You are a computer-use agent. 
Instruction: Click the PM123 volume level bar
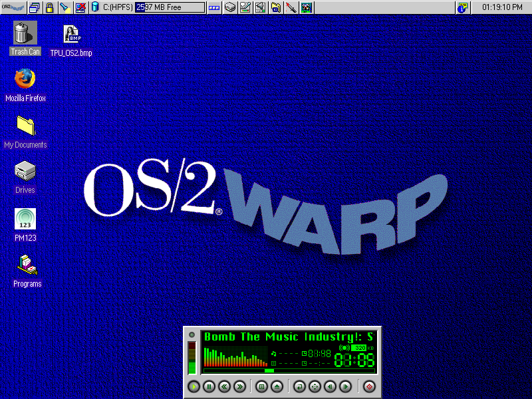(192, 358)
